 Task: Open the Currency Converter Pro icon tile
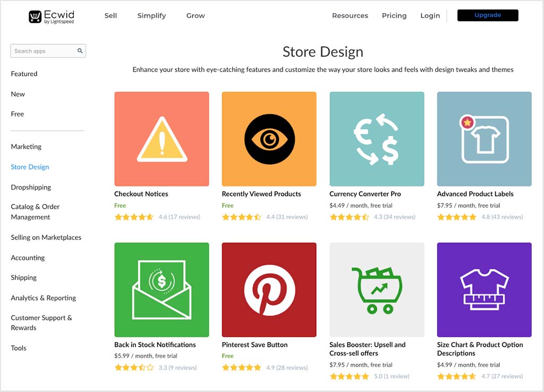pyautogui.click(x=377, y=139)
